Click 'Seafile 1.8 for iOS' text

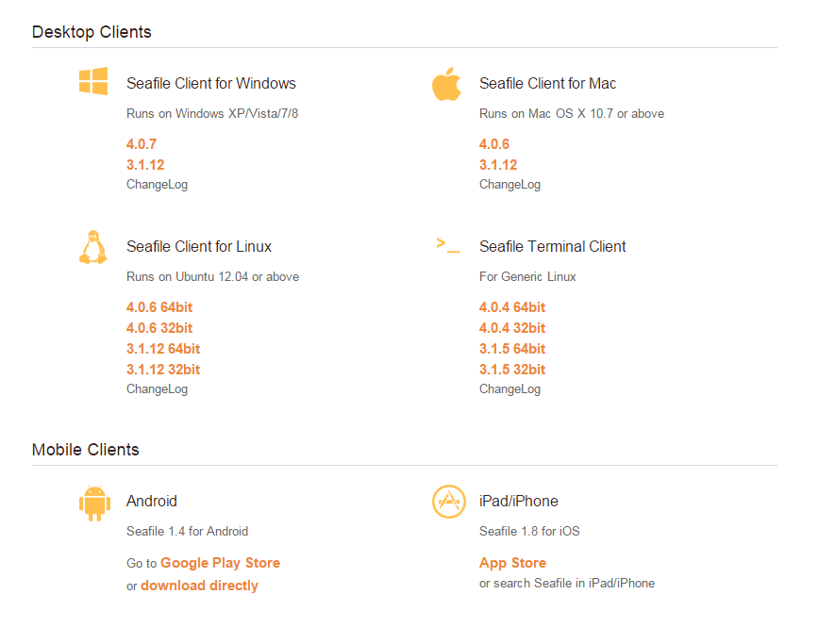coord(529,532)
